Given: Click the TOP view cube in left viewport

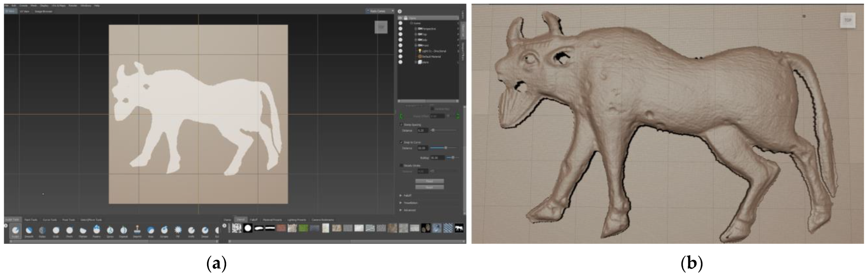Looking at the screenshot, I should [x=381, y=27].
